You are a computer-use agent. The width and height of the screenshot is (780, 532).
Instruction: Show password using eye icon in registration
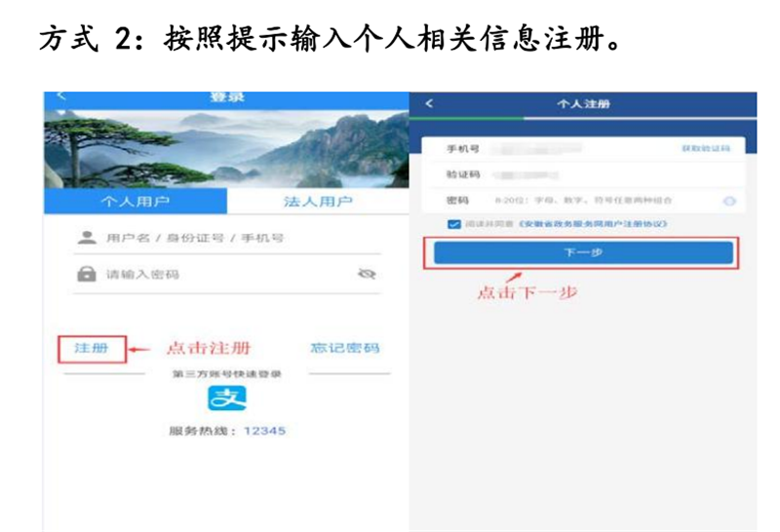[729, 201]
